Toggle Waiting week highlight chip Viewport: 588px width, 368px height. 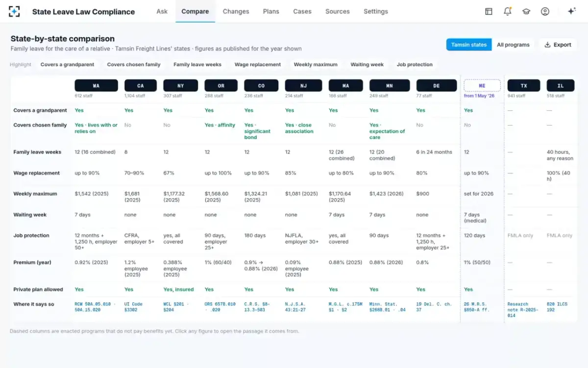point(367,64)
